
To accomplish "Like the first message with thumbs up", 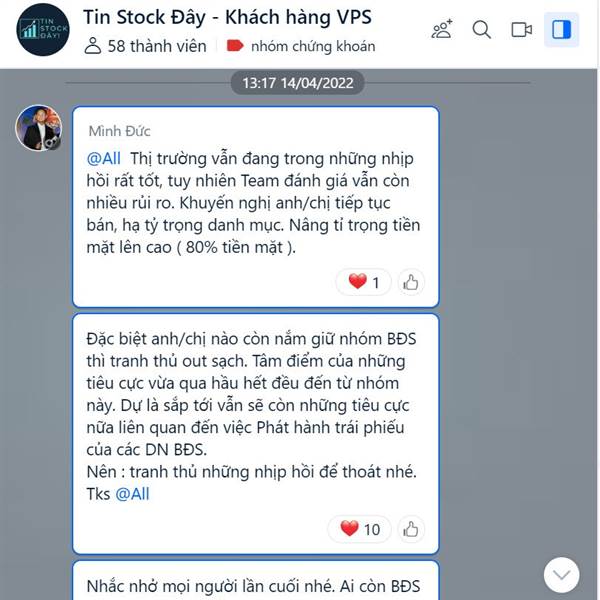I will [411, 282].
